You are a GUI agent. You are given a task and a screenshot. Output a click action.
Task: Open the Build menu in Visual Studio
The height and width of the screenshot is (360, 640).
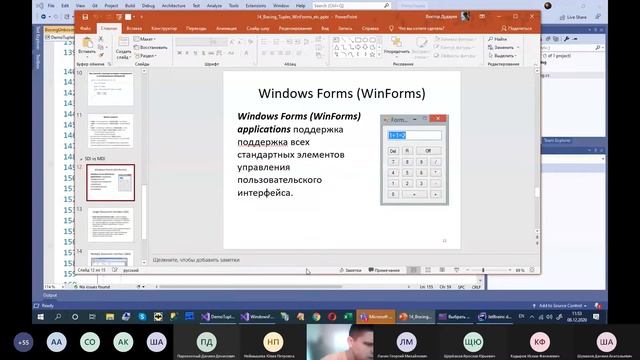(x=130, y=6)
